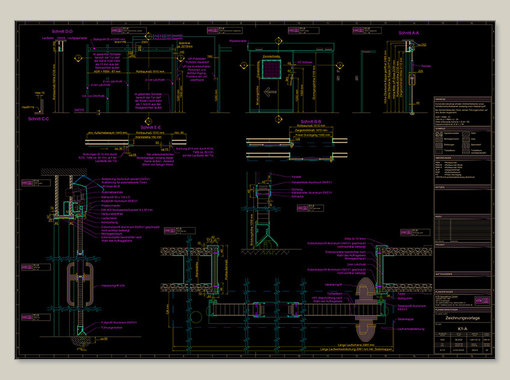Viewport: 510px width, 380px height.
Task: Click the detail label tag above Schnitt D-D drawing
Action: [x=129, y=31]
